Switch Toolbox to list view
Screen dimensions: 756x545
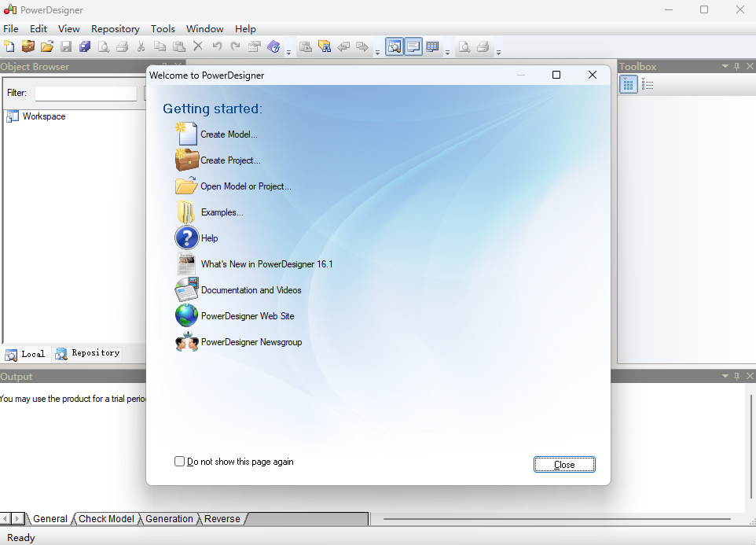click(648, 85)
